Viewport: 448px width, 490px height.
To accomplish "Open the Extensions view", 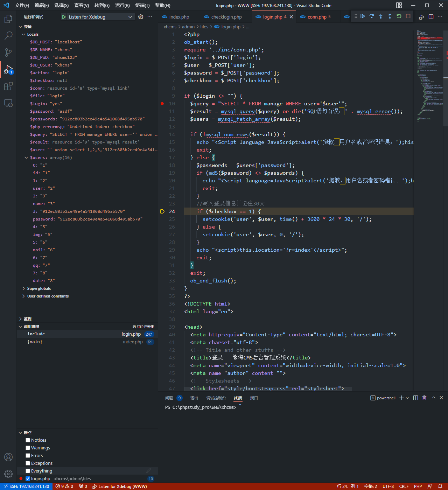I will (x=8, y=86).
